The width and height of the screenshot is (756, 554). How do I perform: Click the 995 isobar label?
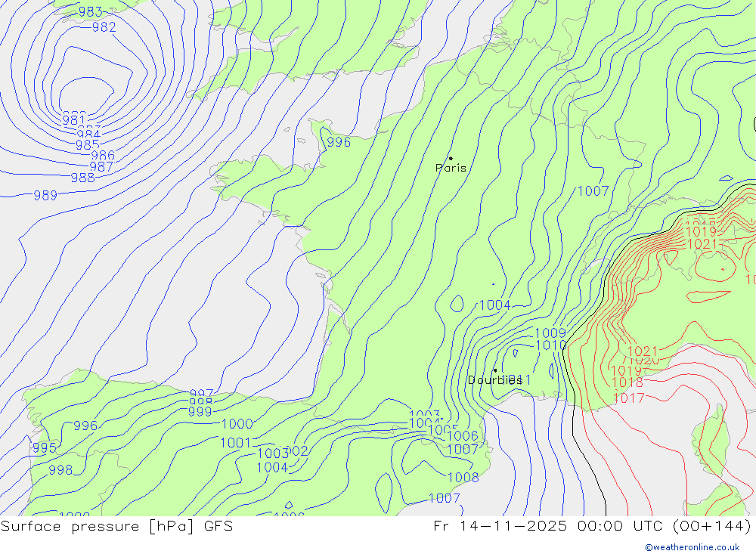pos(45,448)
